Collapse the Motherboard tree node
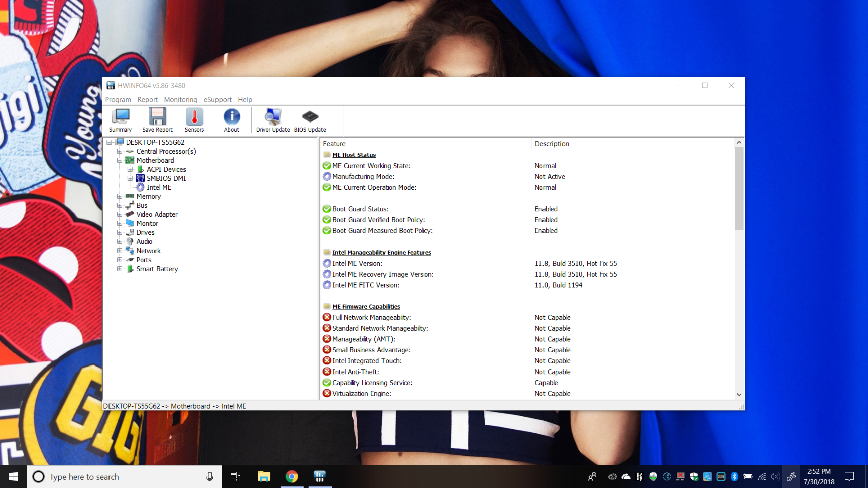This screenshot has height=488, width=868. 120,160
